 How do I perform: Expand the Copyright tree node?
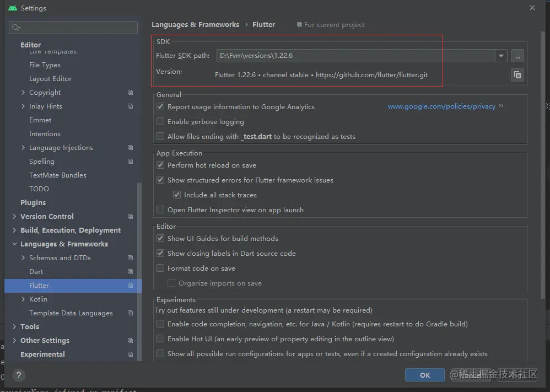tap(23, 92)
